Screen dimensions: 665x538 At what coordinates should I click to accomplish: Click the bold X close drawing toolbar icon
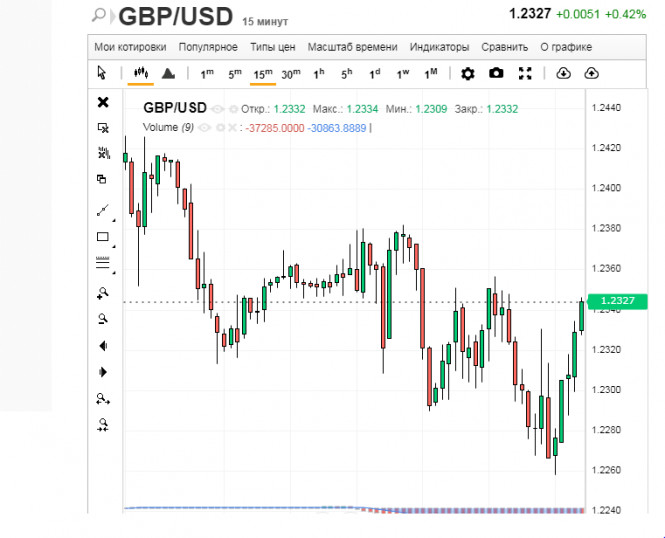click(103, 102)
